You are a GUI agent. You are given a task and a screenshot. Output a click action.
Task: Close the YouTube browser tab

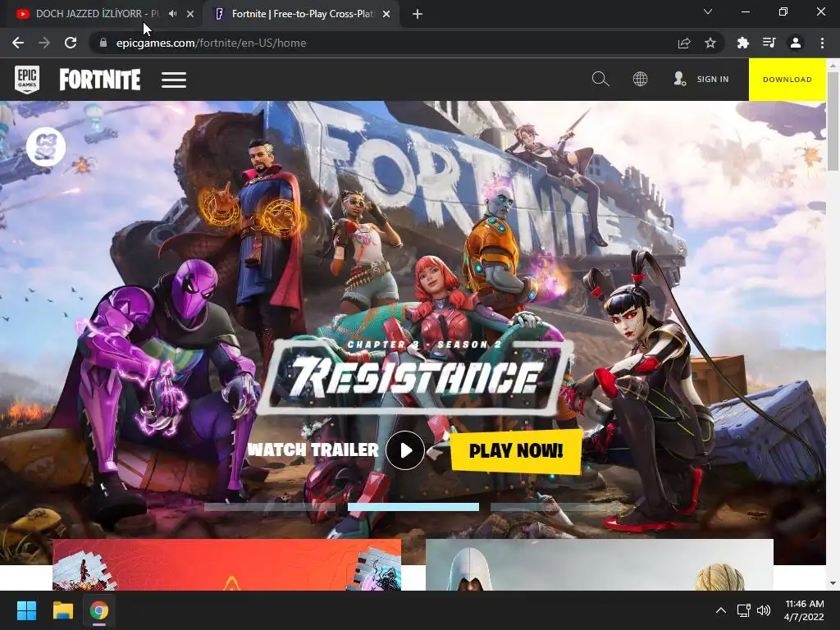(190, 14)
